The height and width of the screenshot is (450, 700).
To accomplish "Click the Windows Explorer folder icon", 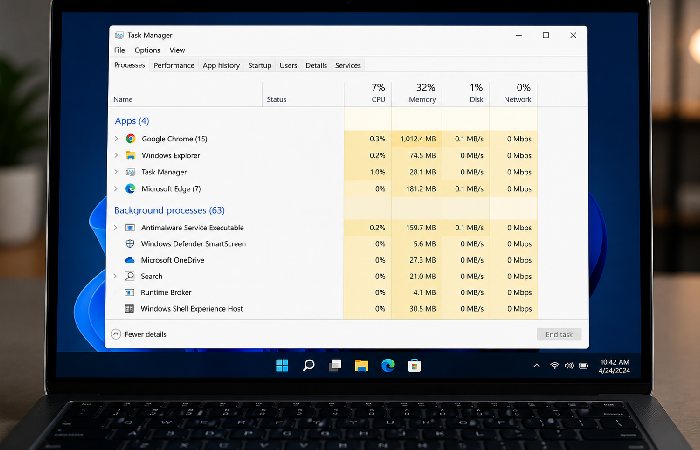I will (x=130, y=155).
